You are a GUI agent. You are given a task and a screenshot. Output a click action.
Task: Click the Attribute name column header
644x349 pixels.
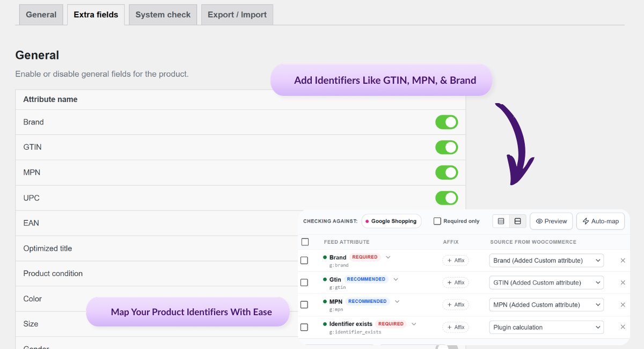point(50,99)
